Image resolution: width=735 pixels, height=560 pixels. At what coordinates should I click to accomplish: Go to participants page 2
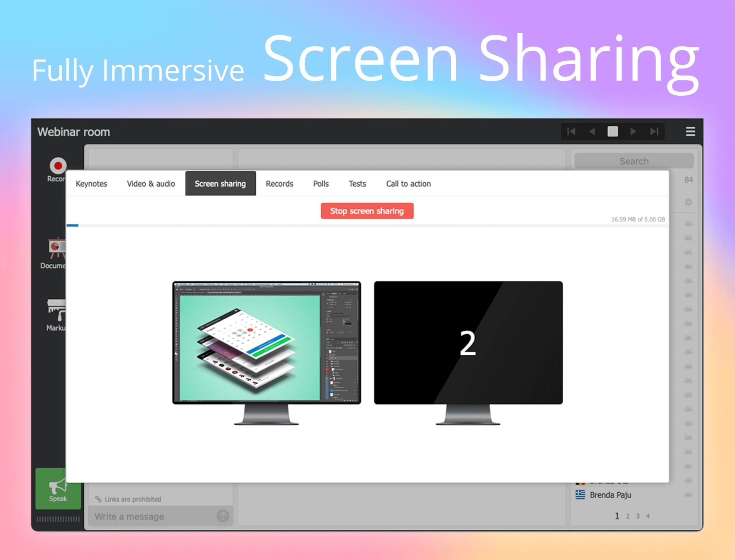[x=628, y=516]
